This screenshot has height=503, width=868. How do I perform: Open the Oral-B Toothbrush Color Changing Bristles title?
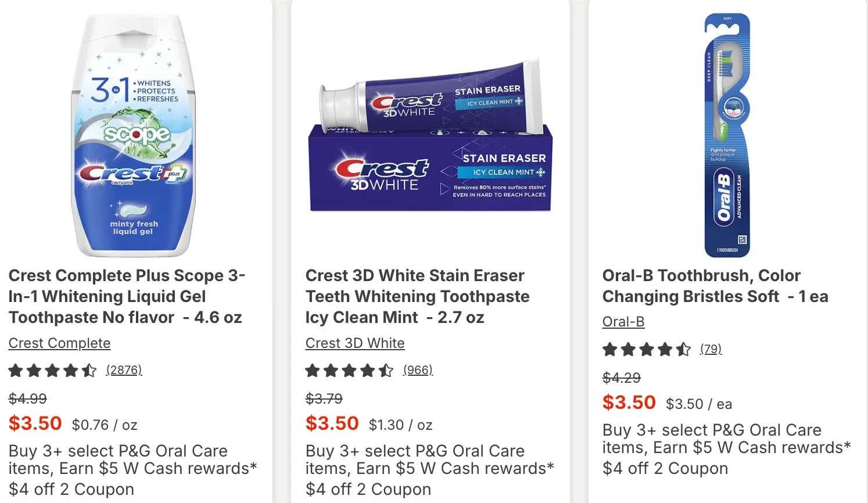[715, 286]
